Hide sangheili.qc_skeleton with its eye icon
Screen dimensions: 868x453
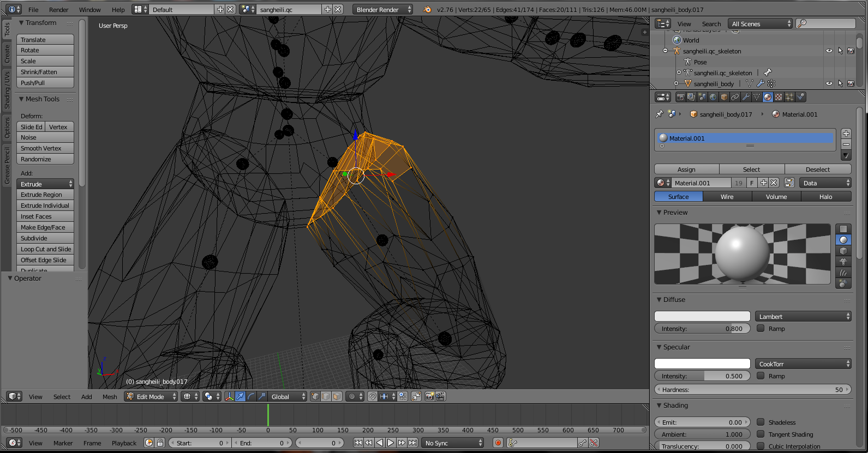[829, 51]
